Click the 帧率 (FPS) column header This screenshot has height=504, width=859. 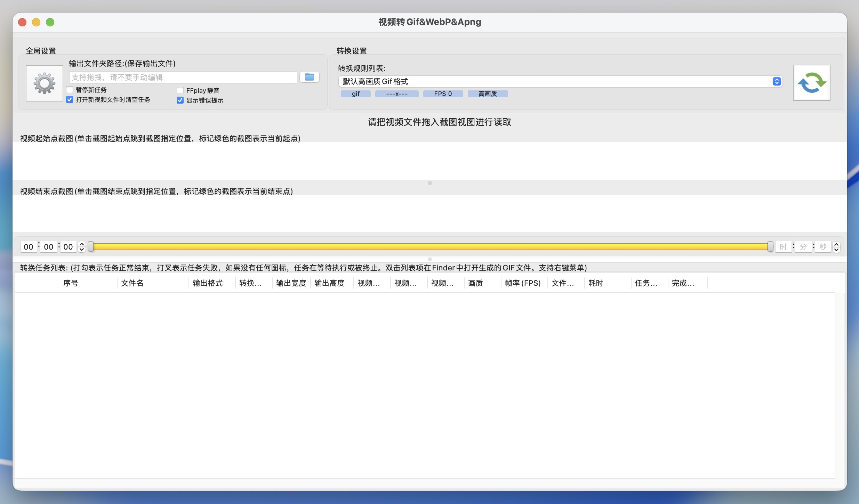[x=522, y=283]
